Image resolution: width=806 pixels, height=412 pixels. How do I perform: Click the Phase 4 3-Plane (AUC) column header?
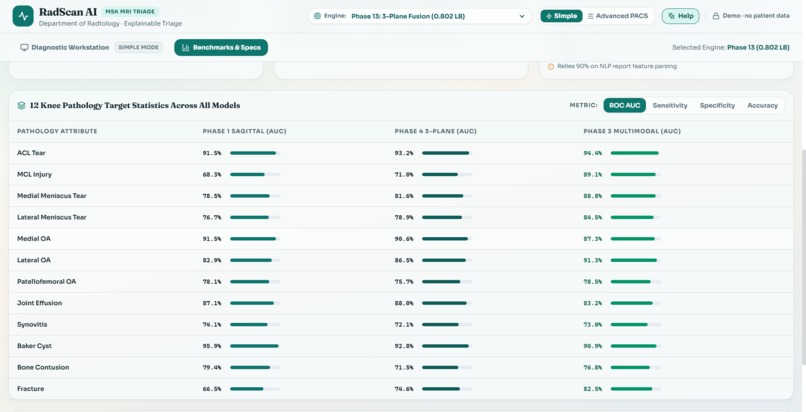click(x=435, y=132)
